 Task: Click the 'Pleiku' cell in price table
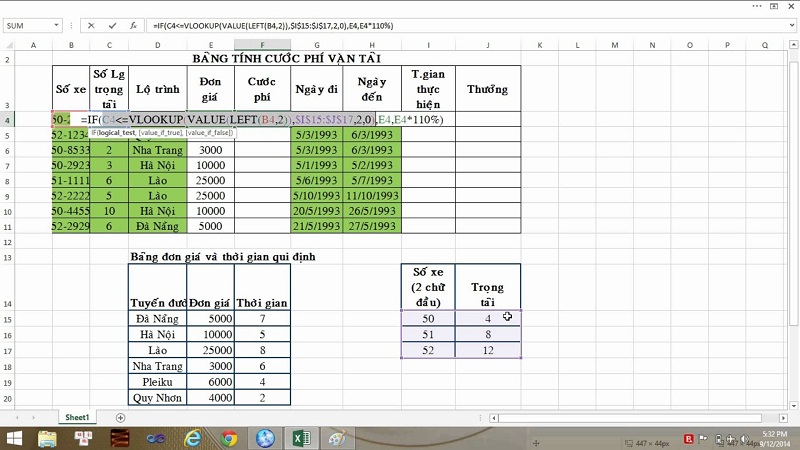click(158, 382)
